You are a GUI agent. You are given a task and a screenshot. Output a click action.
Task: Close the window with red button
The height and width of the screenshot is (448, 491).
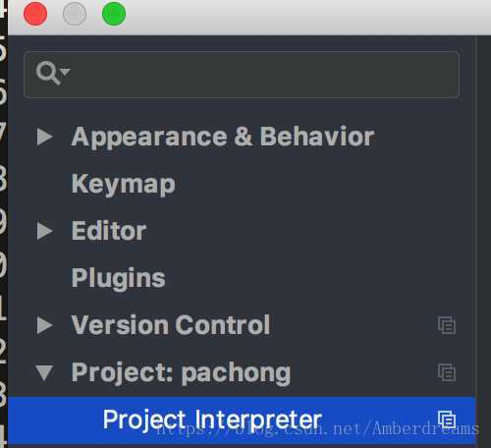(35, 14)
